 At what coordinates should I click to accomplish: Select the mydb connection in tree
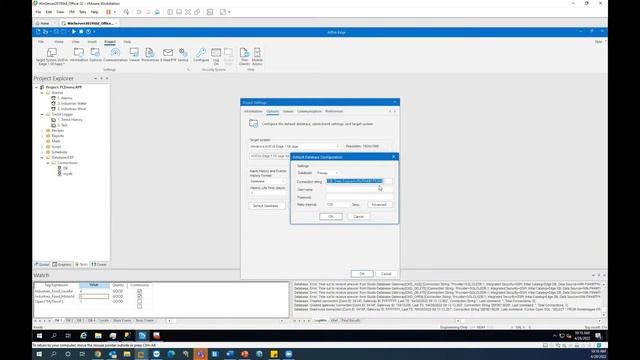pos(68,173)
